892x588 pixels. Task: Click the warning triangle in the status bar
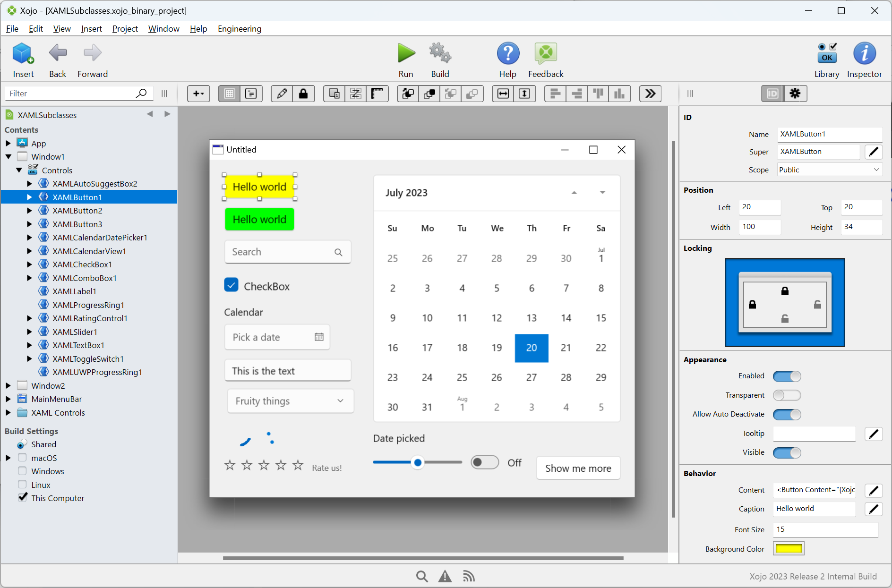(445, 576)
